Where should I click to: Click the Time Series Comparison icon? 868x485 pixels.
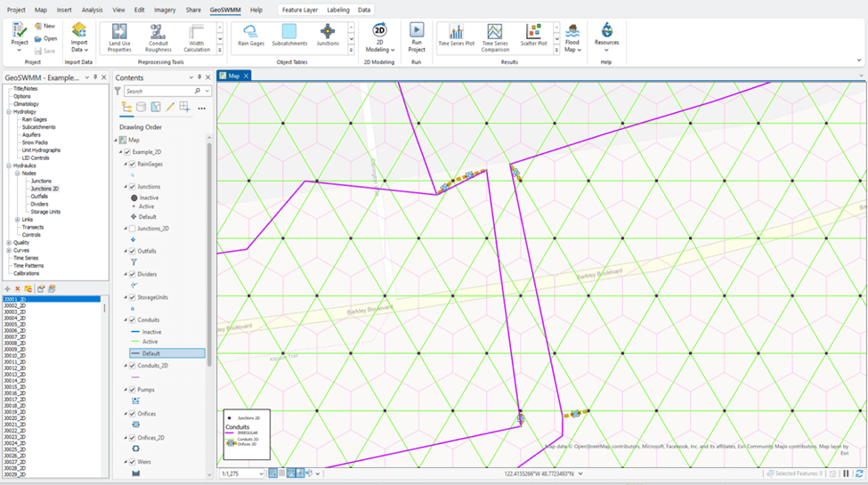[x=494, y=35]
